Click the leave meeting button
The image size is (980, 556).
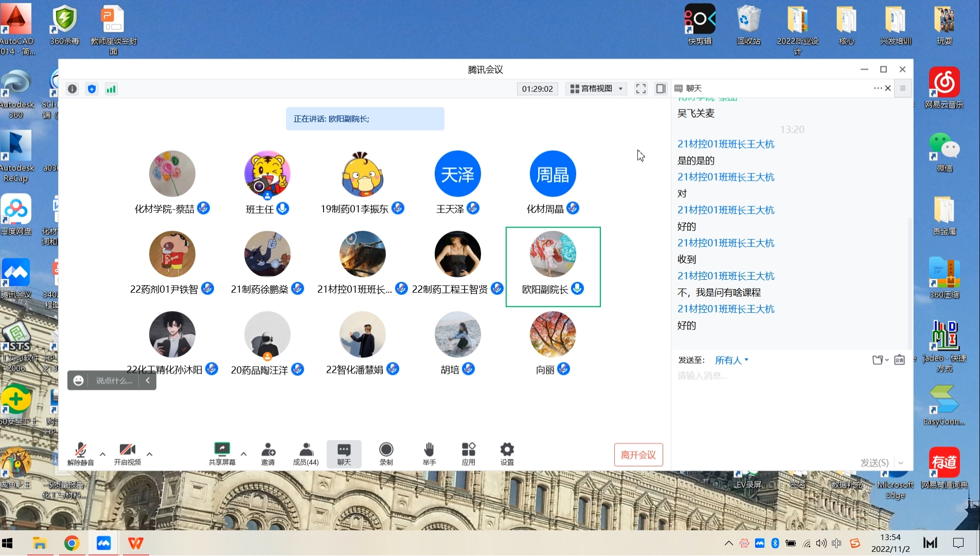(x=638, y=455)
